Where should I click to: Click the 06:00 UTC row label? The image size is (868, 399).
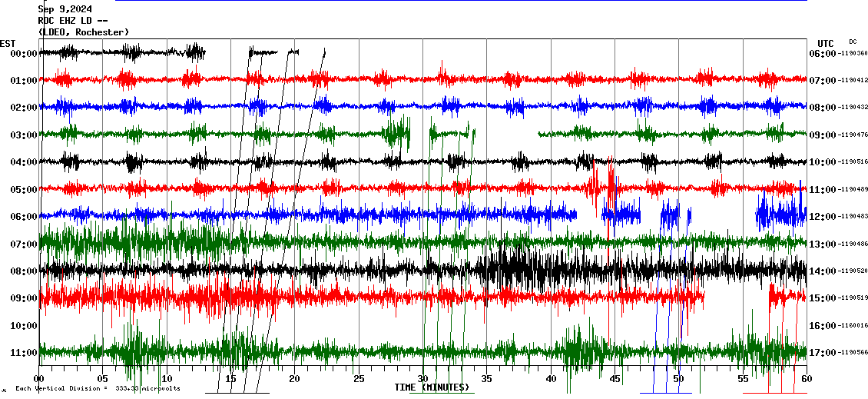coord(822,54)
